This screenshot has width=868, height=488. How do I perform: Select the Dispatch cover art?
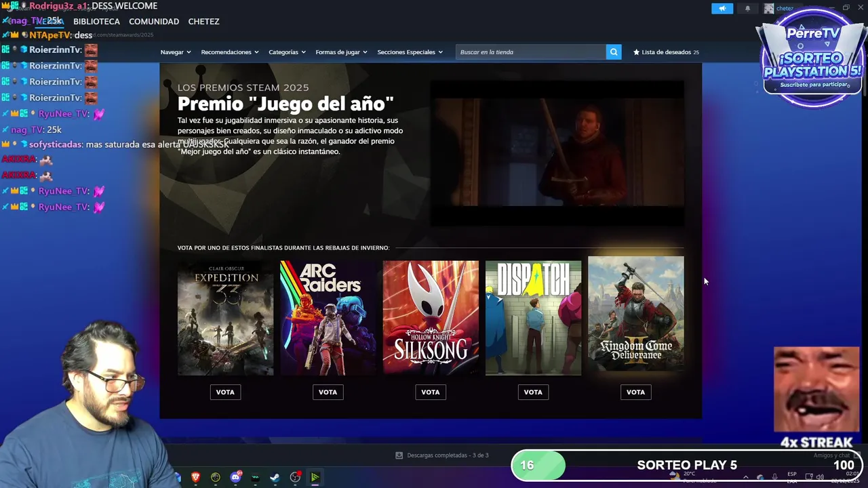pyautogui.click(x=533, y=318)
